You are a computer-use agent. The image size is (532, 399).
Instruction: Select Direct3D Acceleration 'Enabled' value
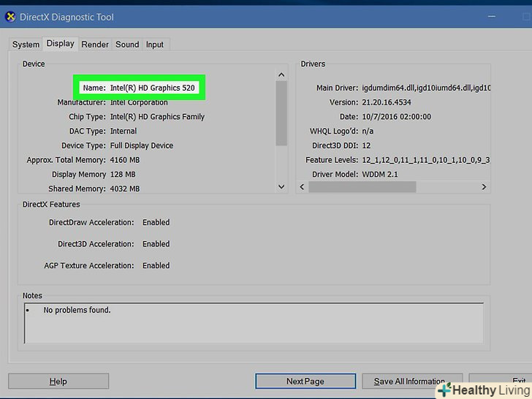coord(156,244)
